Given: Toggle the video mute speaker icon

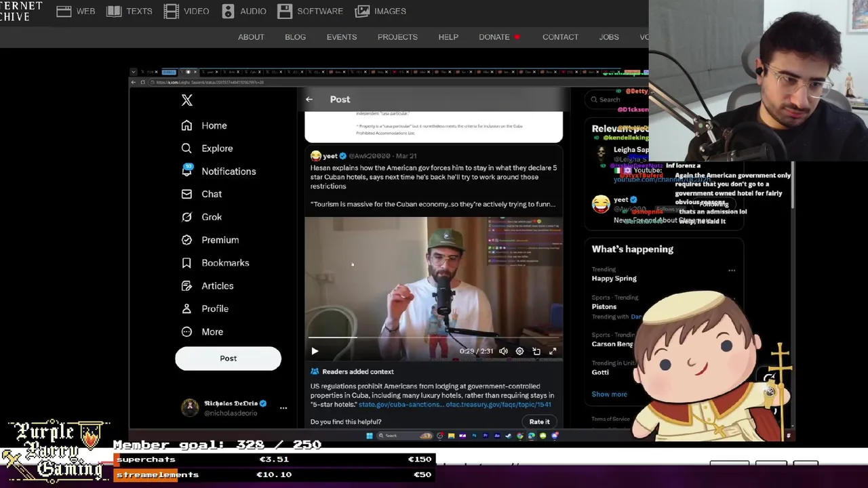Looking at the screenshot, I should (503, 351).
